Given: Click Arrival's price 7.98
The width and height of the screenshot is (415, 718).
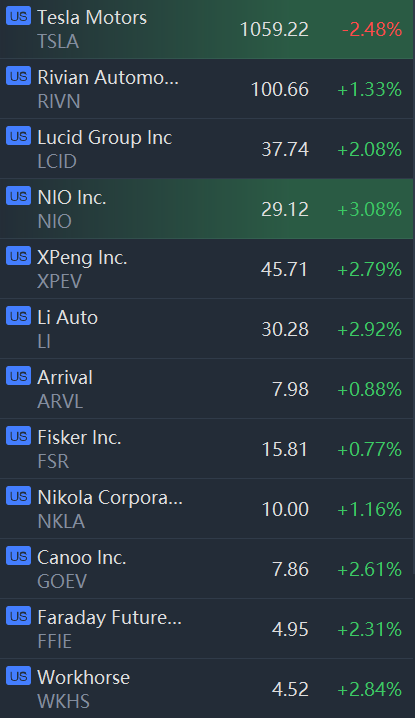Looking at the screenshot, I should pos(290,390).
